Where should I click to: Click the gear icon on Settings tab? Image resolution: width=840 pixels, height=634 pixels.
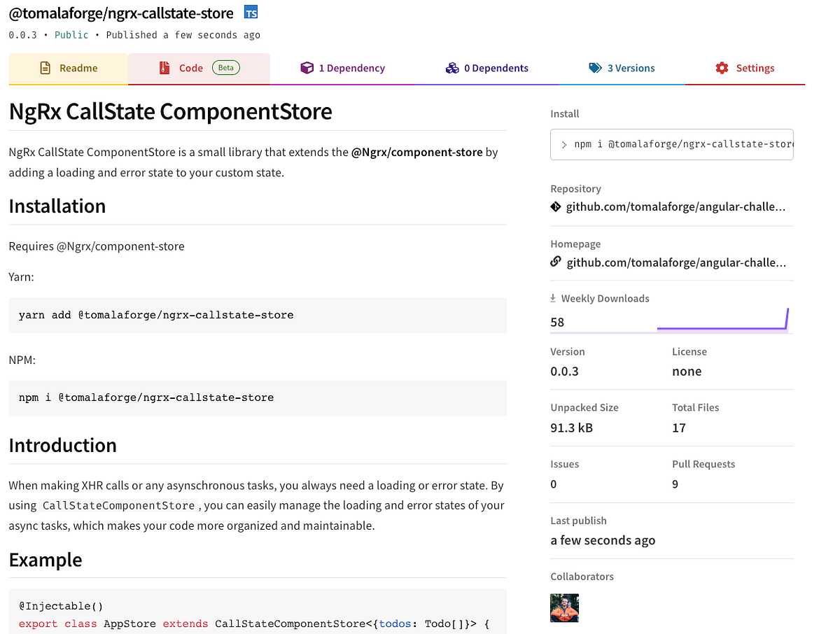[x=722, y=68]
